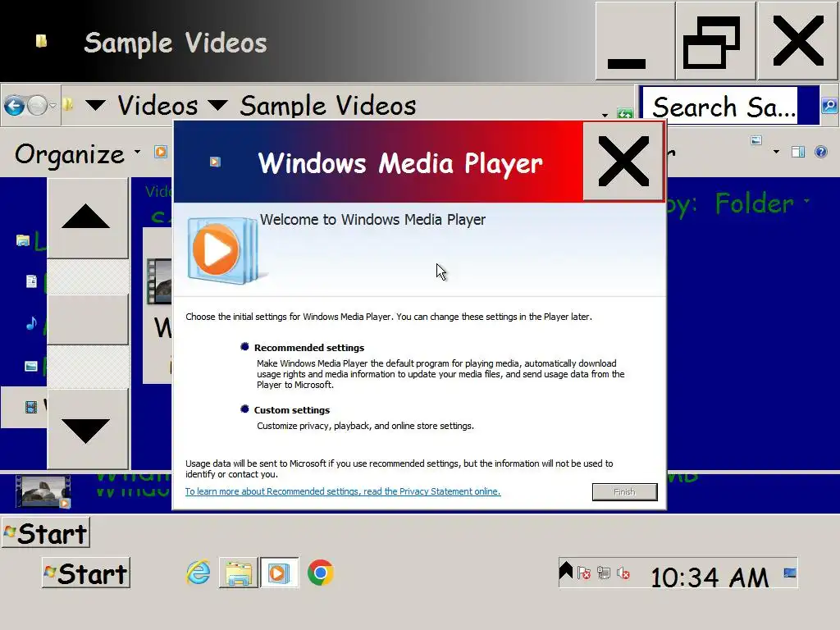The height and width of the screenshot is (630, 840).
Task: Click the Action Center flag tray icon
Action: point(584,573)
